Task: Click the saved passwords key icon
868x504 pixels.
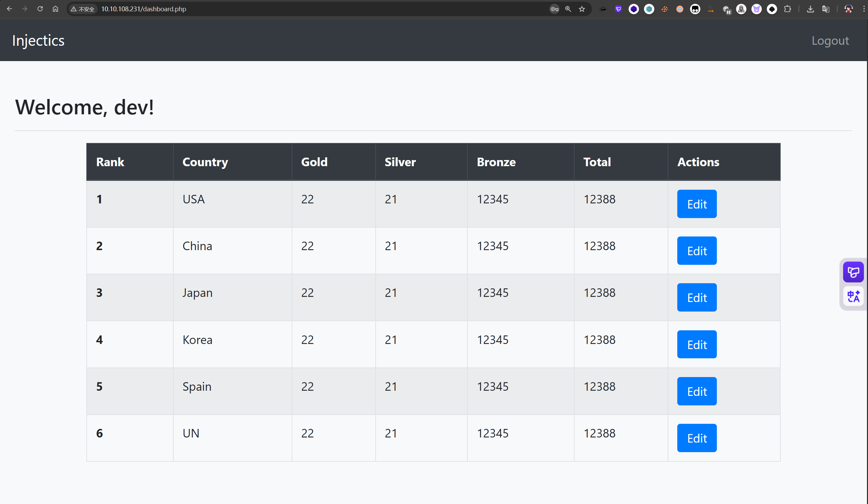Action: coord(554,9)
